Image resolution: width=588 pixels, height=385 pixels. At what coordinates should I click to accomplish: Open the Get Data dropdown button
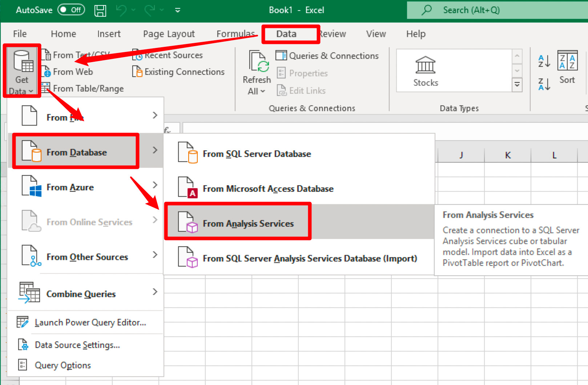(22, 71)
